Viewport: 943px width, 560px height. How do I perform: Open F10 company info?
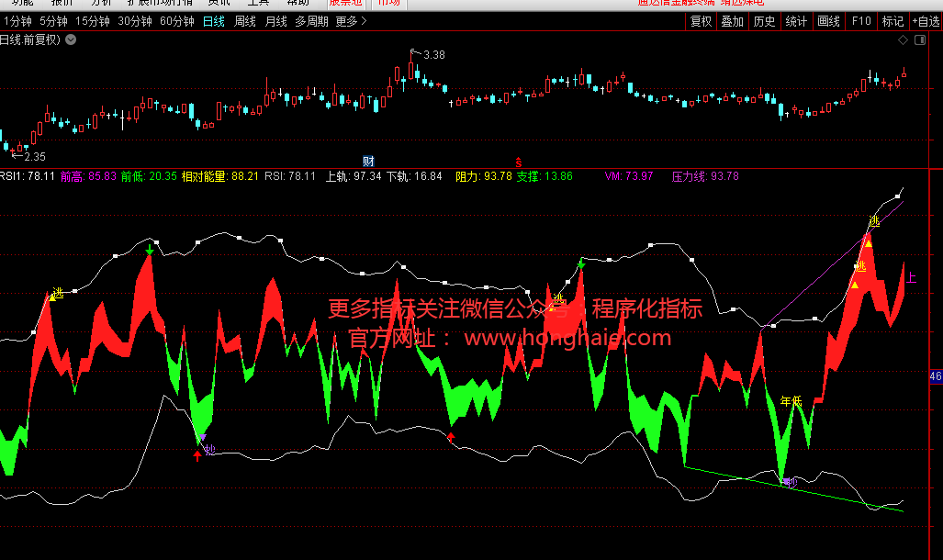tap(860, 21)
